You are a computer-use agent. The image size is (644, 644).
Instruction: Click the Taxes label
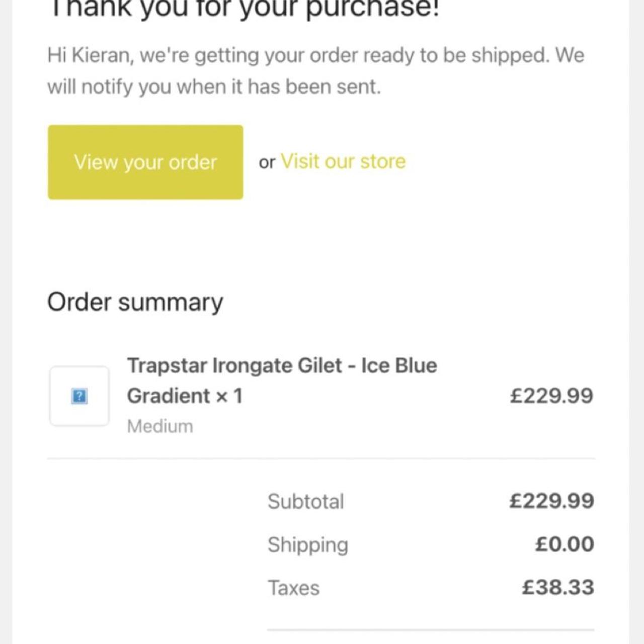pos(293,588)
